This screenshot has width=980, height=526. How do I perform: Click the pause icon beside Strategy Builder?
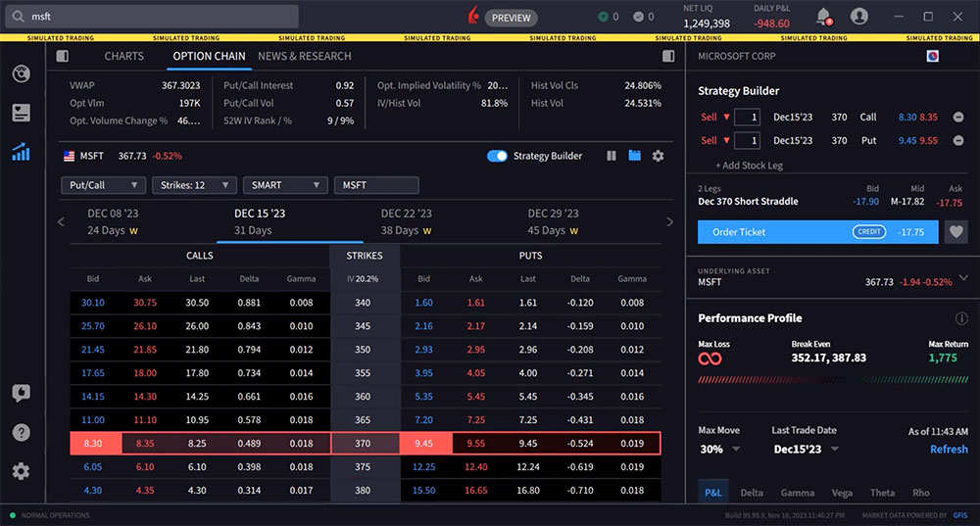pos(612,156)
